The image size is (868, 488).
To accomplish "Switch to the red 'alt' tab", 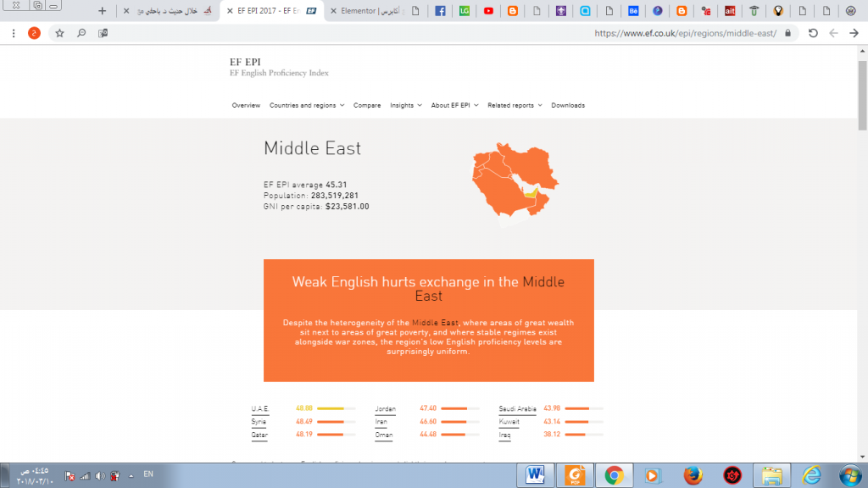I will pyautogui.click(x=730, y=10).
